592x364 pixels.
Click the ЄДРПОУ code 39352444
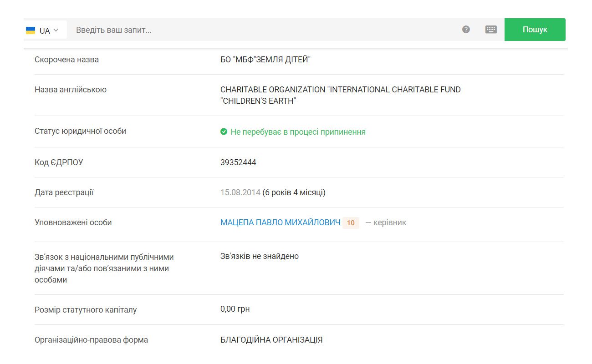[x=238, y=162]
